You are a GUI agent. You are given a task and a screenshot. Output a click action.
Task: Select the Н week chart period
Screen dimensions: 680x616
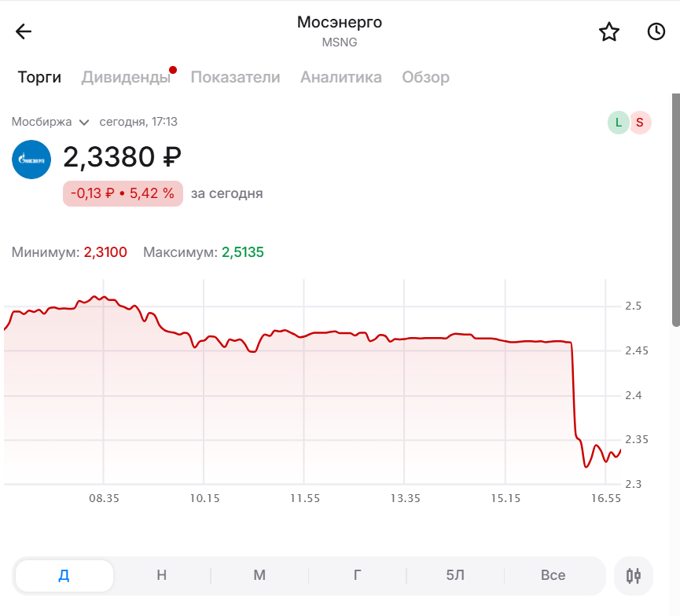(161, 575)
